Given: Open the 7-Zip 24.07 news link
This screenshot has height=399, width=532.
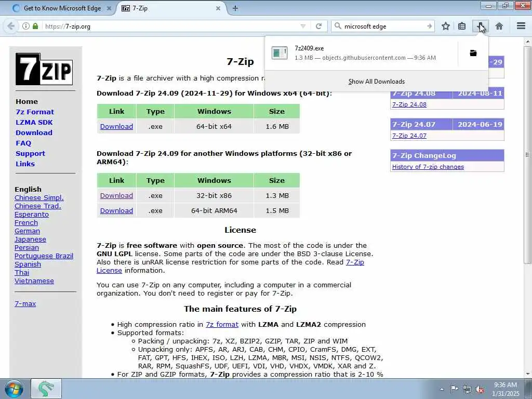Looking at the screenshot, I should [x=409, y=136].
